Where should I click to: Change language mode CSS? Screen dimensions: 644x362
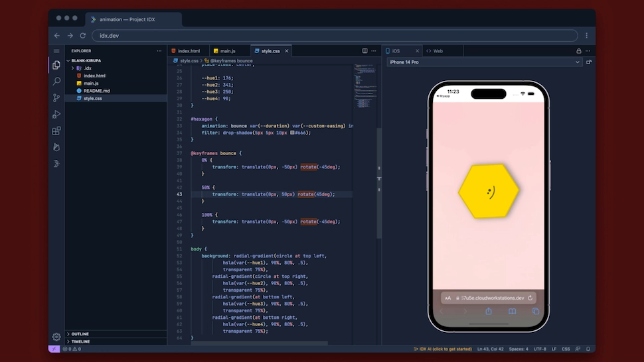[x=566, y=349]
